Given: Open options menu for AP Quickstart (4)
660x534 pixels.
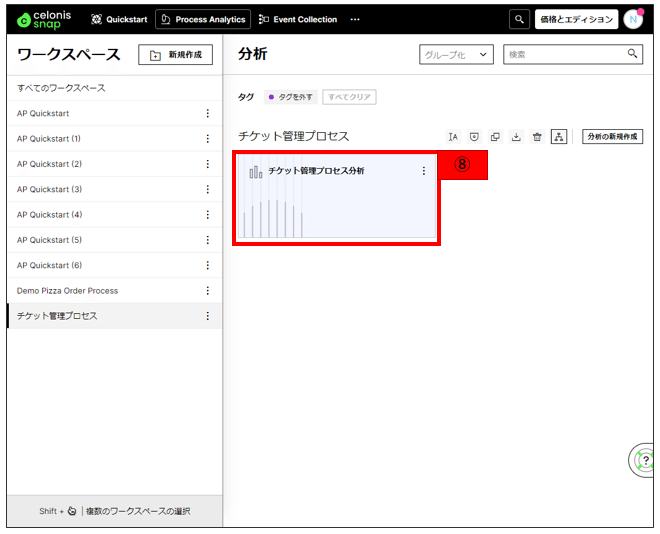Looking at the screenshot, I should pos(208,215).
